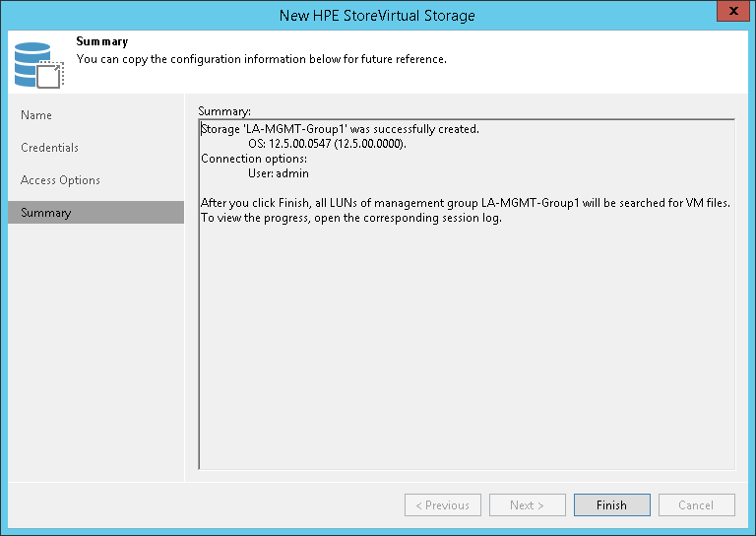Click the OS version 12.5.00.0547 line
The image size is (756, 536).
click(x=328, y=144)
